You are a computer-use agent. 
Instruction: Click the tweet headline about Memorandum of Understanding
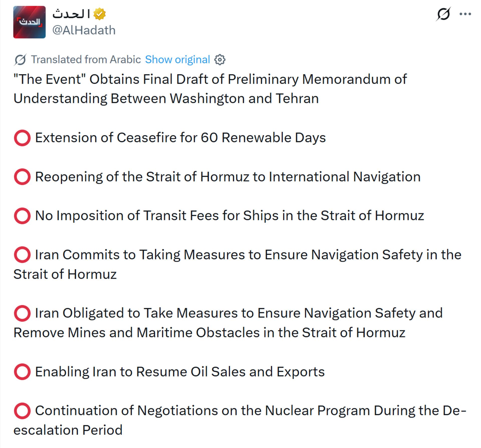coord(210,89)
